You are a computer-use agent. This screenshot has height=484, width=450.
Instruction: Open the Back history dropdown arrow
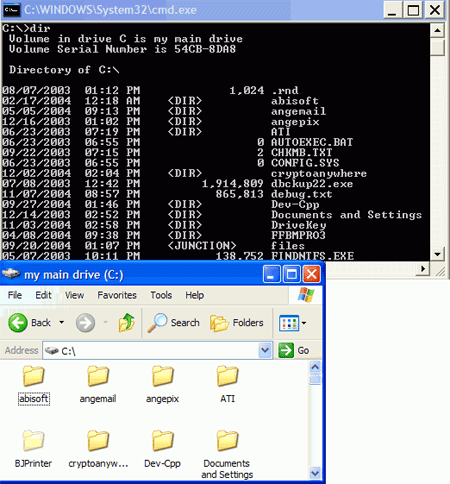coord(62,322)
